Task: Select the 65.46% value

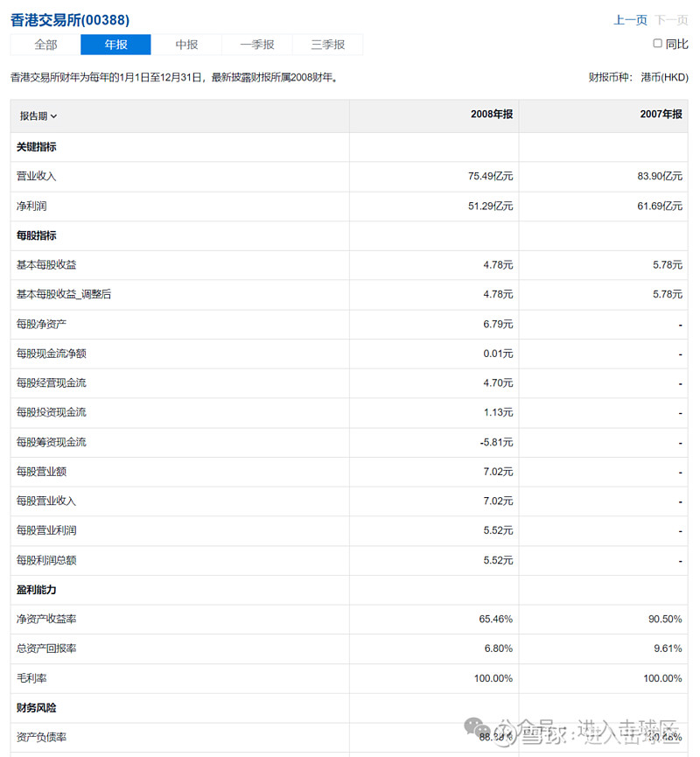Action: 496,620
